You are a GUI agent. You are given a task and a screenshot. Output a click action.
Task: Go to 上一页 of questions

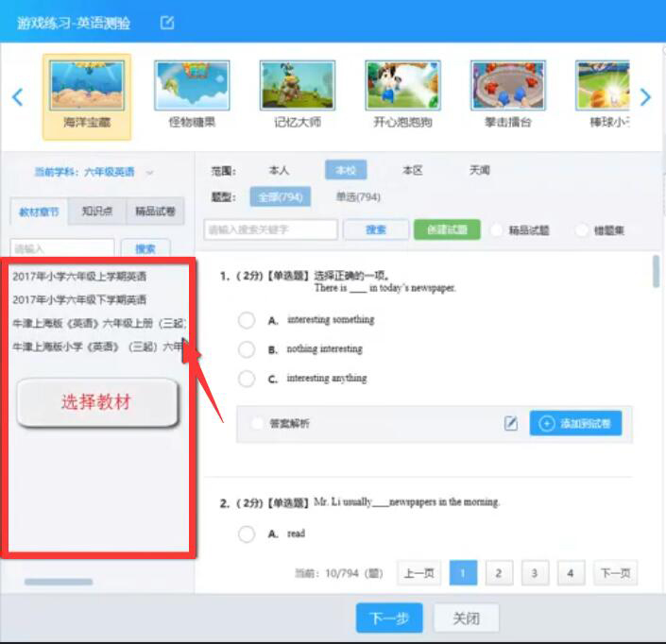point(418,573)
